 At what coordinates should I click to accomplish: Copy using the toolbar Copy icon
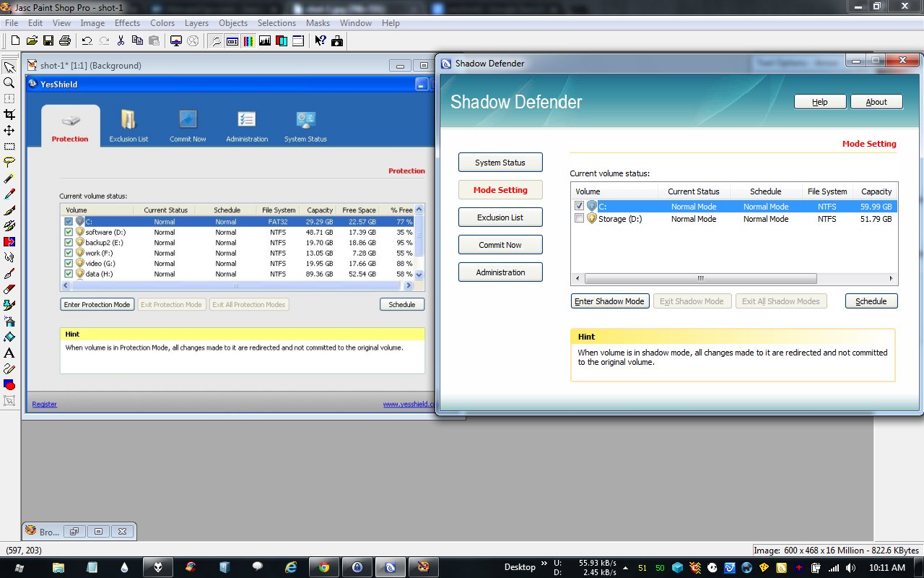coord(137,41)
